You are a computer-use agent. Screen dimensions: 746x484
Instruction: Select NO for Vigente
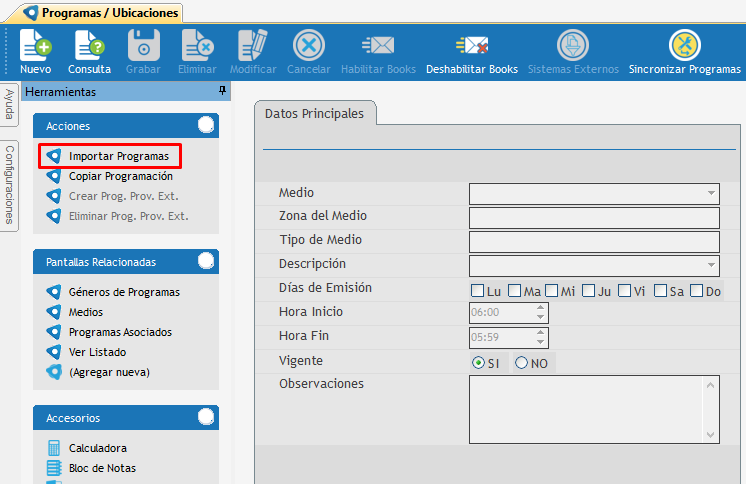pos(522,363)
